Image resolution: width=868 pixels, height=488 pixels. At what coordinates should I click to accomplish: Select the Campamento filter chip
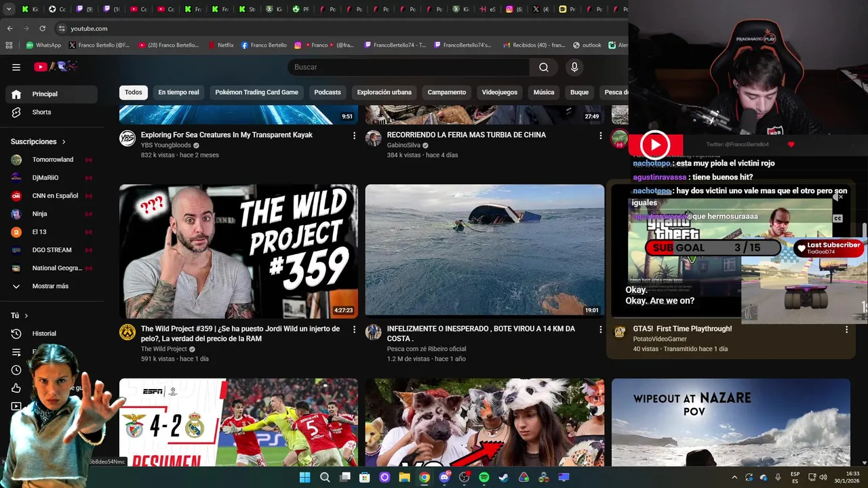tap(447, 92)
